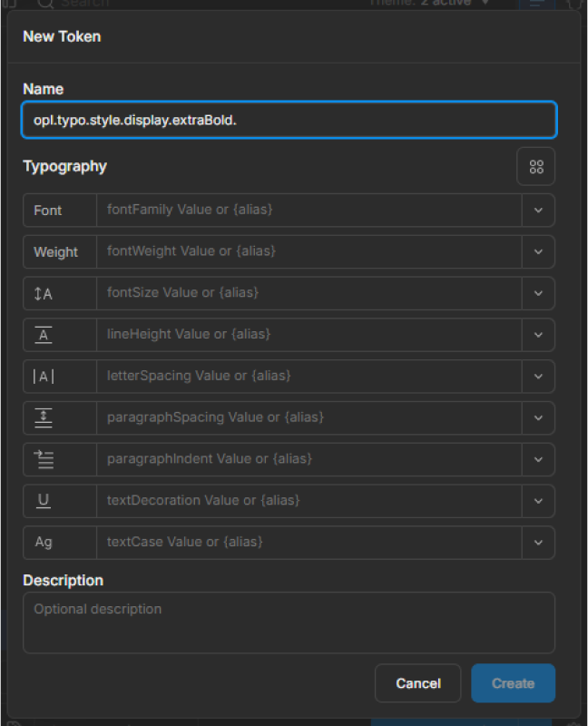Open the Weight value dropdown
The width and height of the screenshot is (588, 726).
(538, 251)
